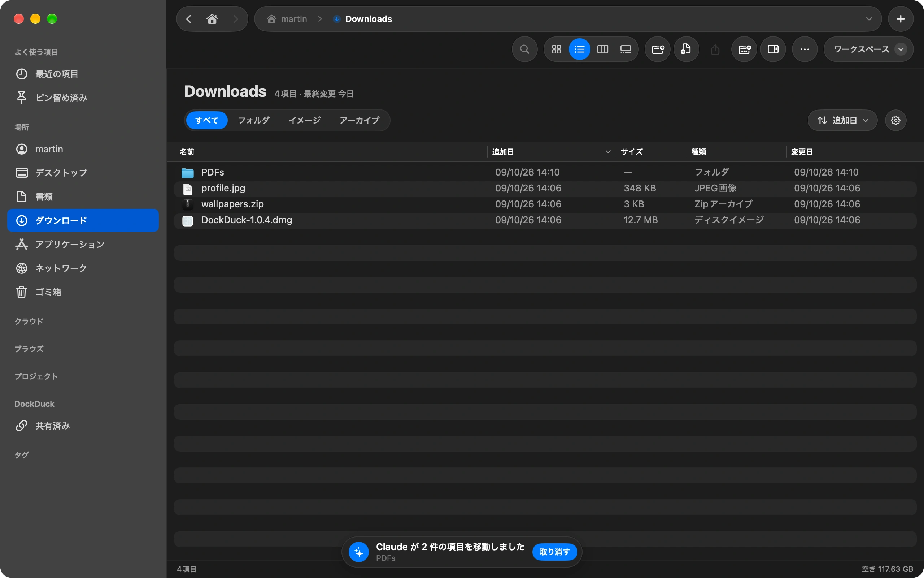Select the フォルダ filter tab
This screenshot has height=578, width=924.
coord(254,120)
